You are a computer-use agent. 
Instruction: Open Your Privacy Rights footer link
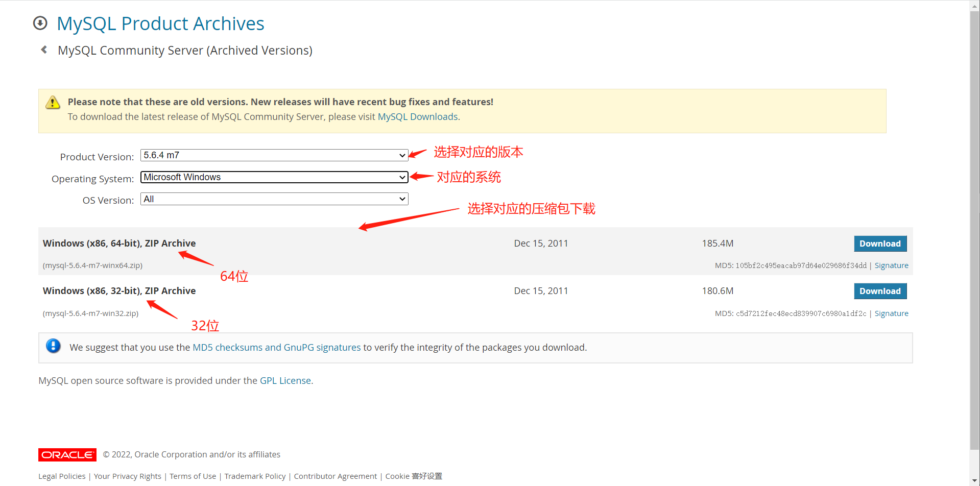pyautogui.click(x=128, y=476)
